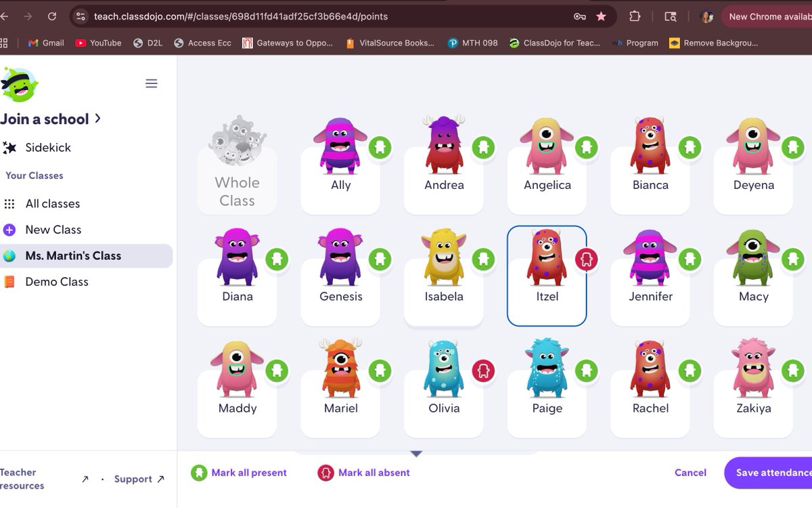Image resolution: width=812 pixels, height=508 pixels.
Task: Toggle Genesis's attendance badge
Action: [380, 259]
